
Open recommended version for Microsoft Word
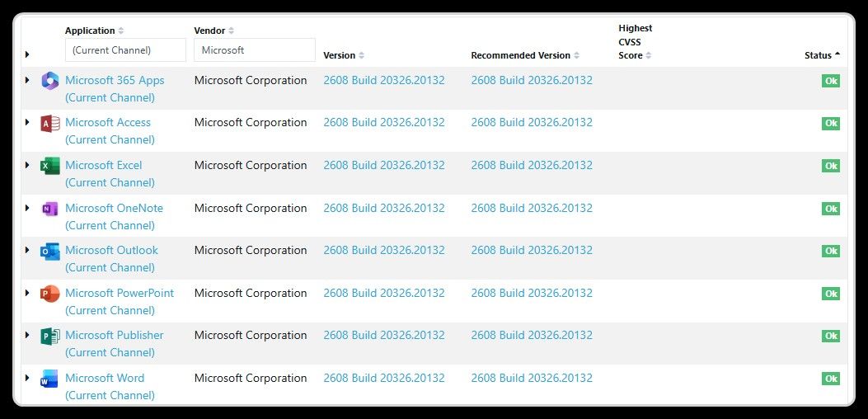(532, 378)
